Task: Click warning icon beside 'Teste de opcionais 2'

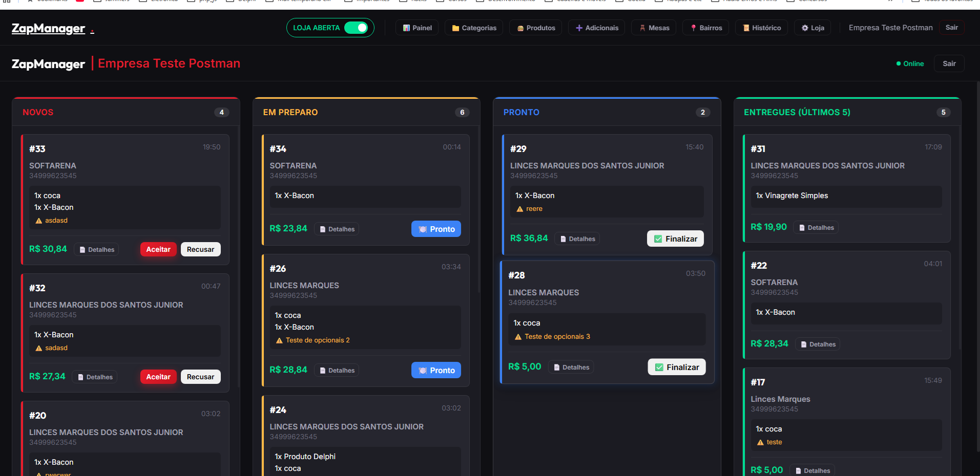Action: pos(279,340)
